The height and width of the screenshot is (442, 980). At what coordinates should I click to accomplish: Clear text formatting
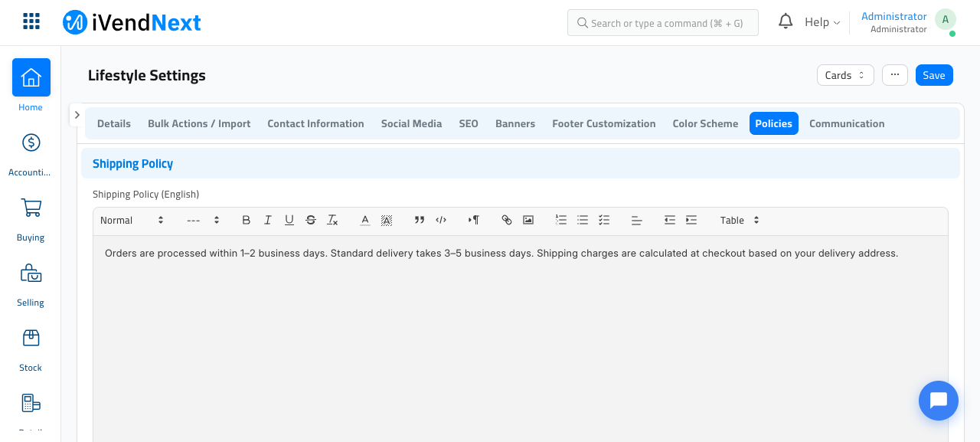332,220
